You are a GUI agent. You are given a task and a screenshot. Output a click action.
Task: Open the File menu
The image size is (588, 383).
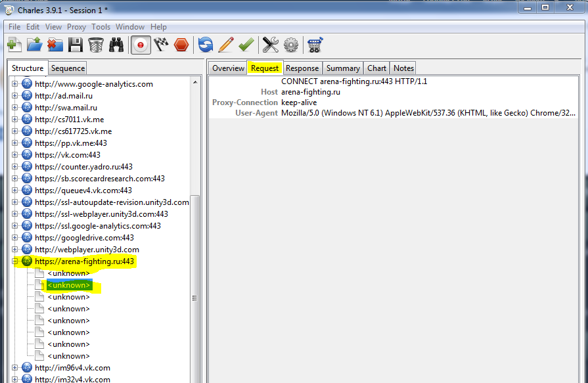(x=14, y=27)
